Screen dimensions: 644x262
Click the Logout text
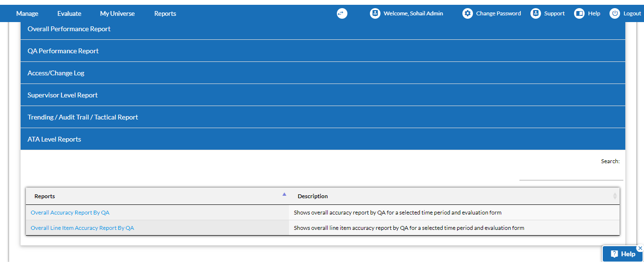pyautogui.click(x=632, y=13)
